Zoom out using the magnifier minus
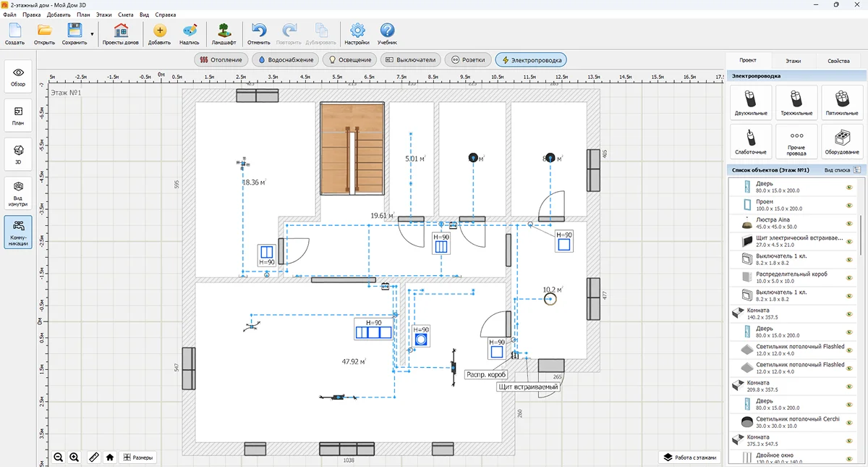The width and height of the screenshot is (868, 467). (59, 457)
